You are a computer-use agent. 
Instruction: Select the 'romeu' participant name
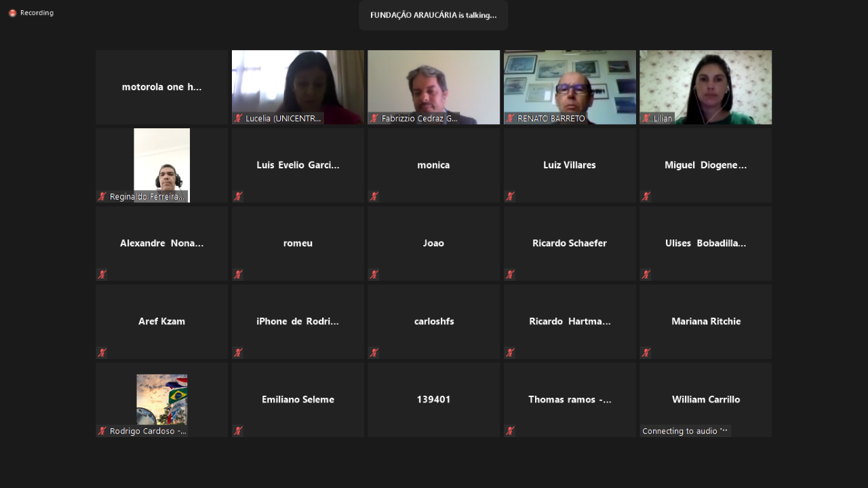(298, 243)
